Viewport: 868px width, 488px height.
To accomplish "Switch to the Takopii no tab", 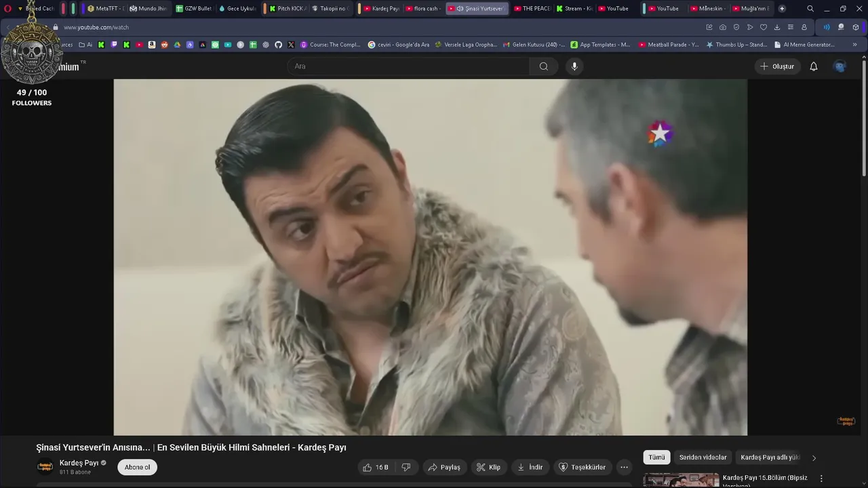I will pos(331,9).
